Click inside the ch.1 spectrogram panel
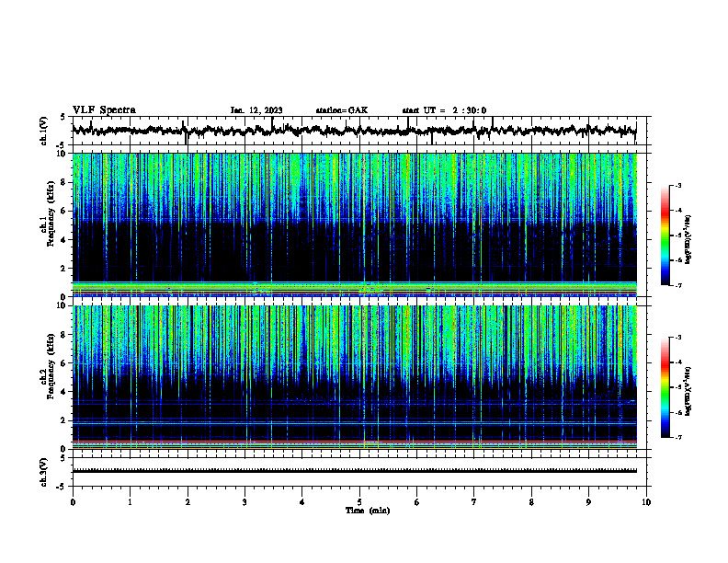Image resolution: width=728 pixels, height=563 pixels. click(354, 224)
